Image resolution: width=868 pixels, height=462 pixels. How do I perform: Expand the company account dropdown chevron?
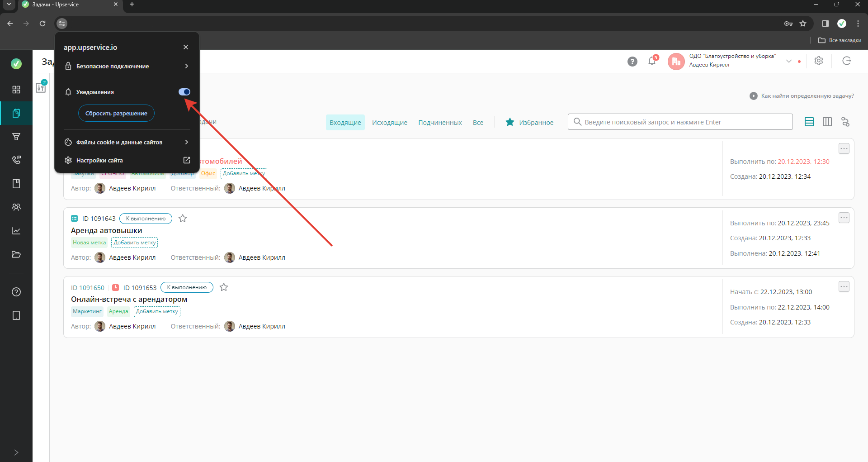[789, 61]
